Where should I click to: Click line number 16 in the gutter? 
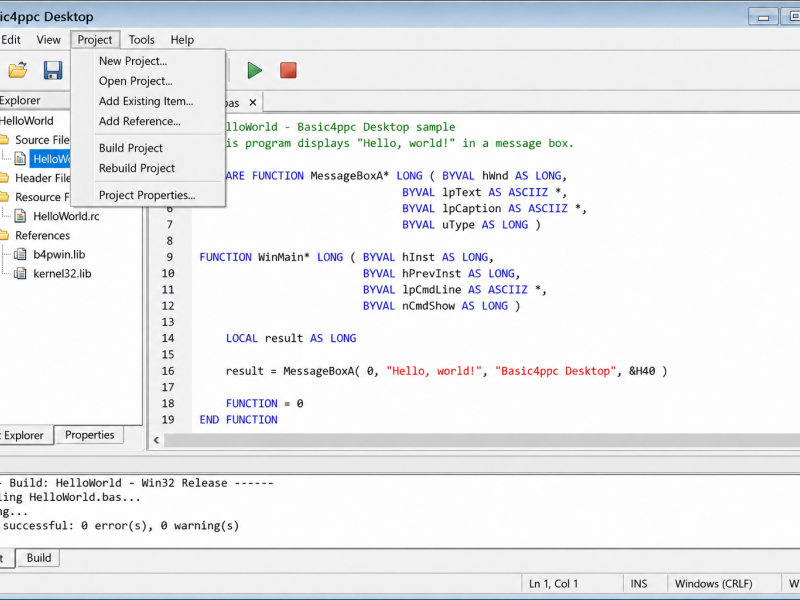(x=168, y=371)
